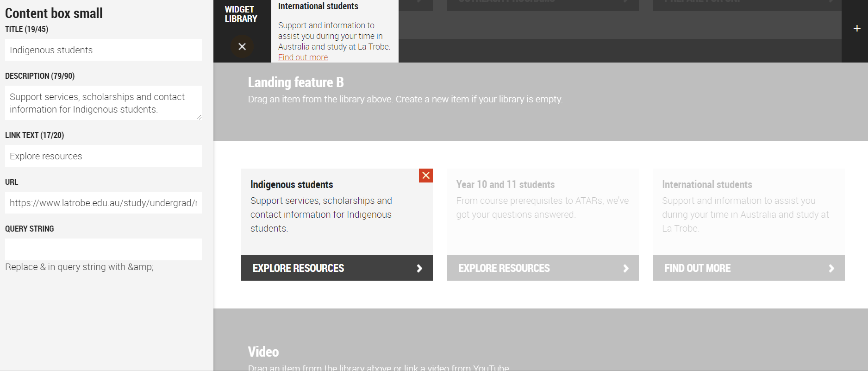Click the Indigenous students heading in preview box

[x=292, y=184]
